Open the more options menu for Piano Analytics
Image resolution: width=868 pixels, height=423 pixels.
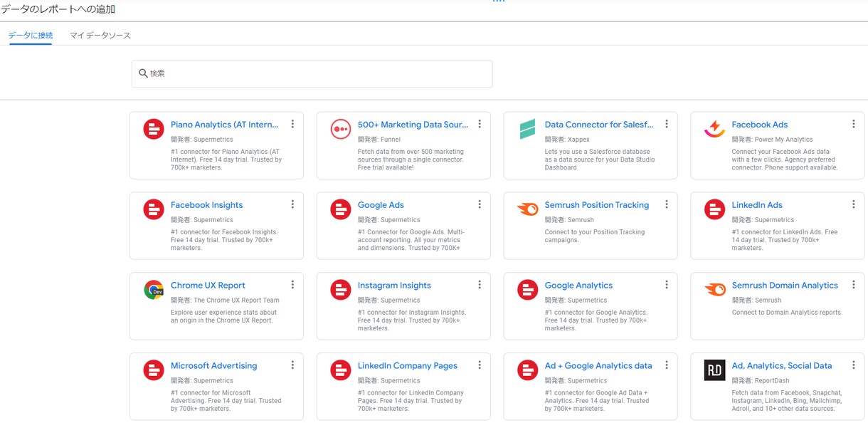[x=292, y=124]
